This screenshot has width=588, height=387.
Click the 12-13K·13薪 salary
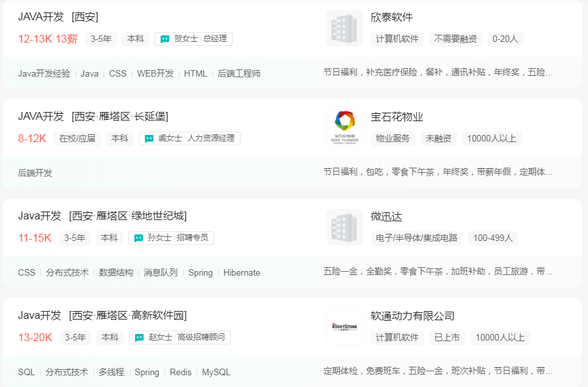pos(48,39)
